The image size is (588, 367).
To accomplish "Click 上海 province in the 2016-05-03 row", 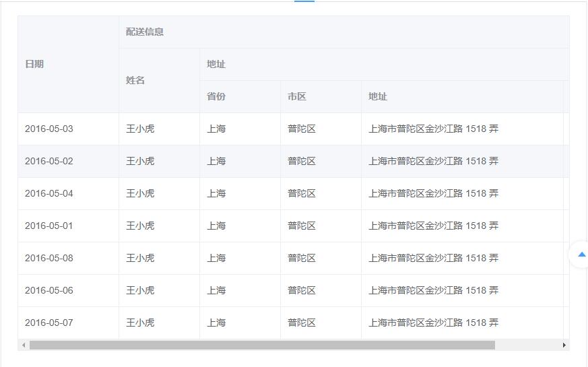I will pos(216,129).
